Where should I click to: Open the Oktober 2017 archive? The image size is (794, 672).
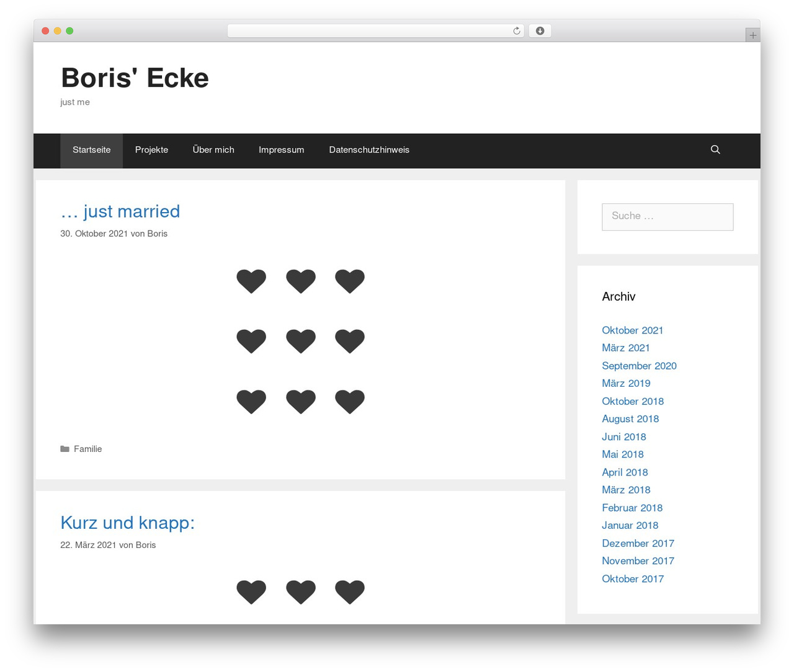coord(633,579)
